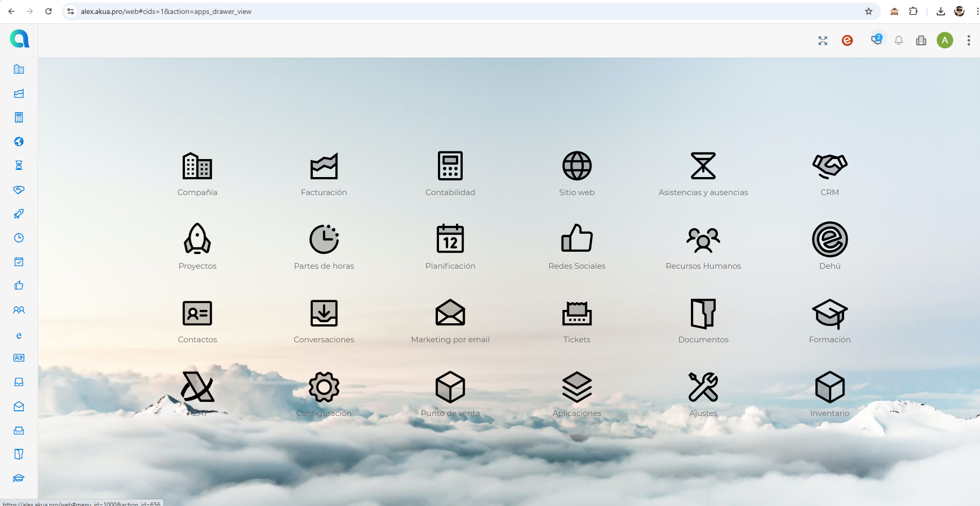Toggle fullscreen mode in top bar
This screenshot has width=980, height=506.
822,41
